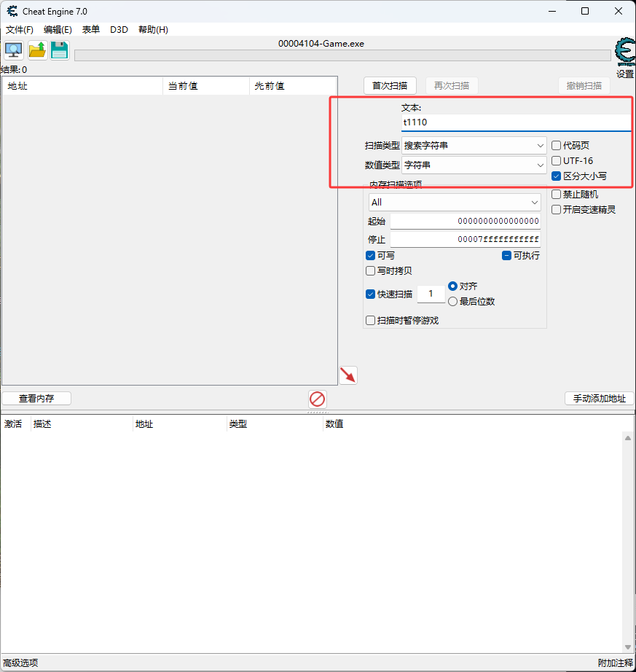
Task: Open the 扫描类型 scan type dropdown
Action: coord(474,146)
